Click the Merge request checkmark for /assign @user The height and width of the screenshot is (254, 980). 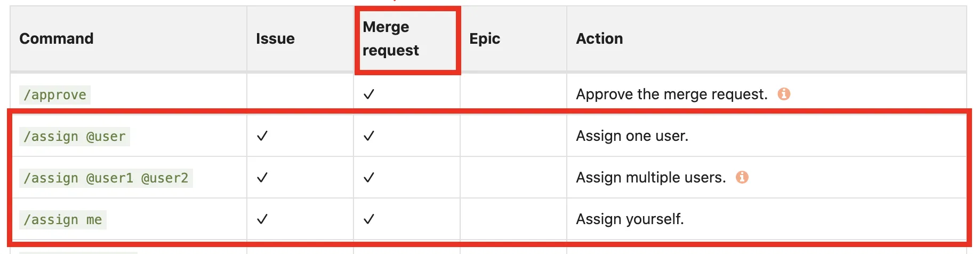coord(368,136)
